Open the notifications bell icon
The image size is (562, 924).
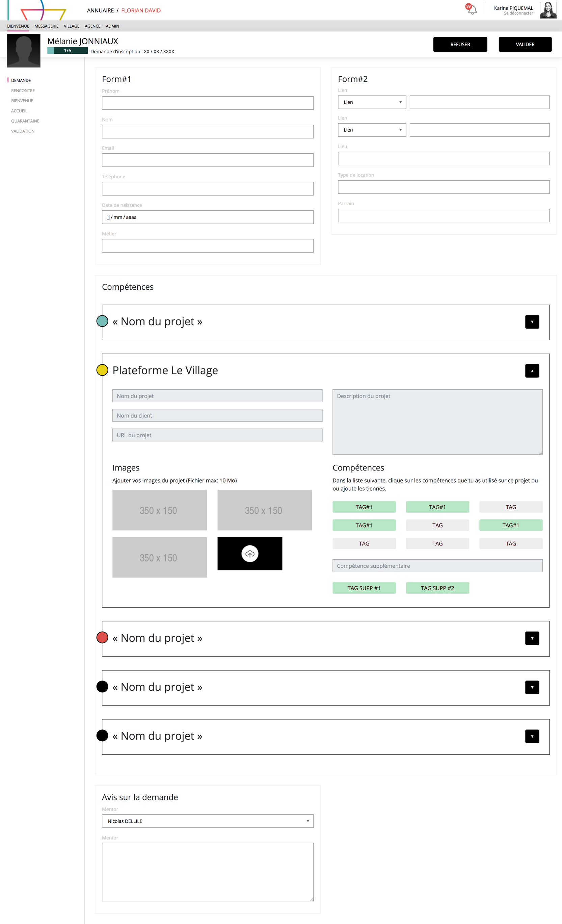pos(472,10)
